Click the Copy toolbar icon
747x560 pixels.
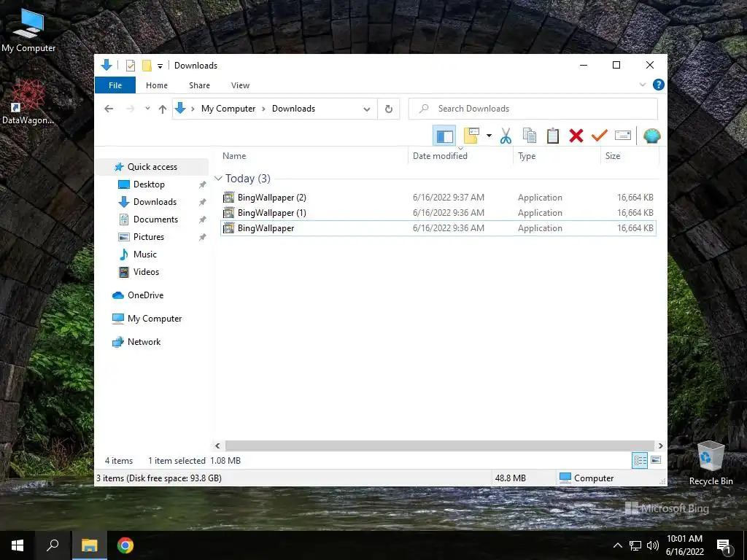530,136
